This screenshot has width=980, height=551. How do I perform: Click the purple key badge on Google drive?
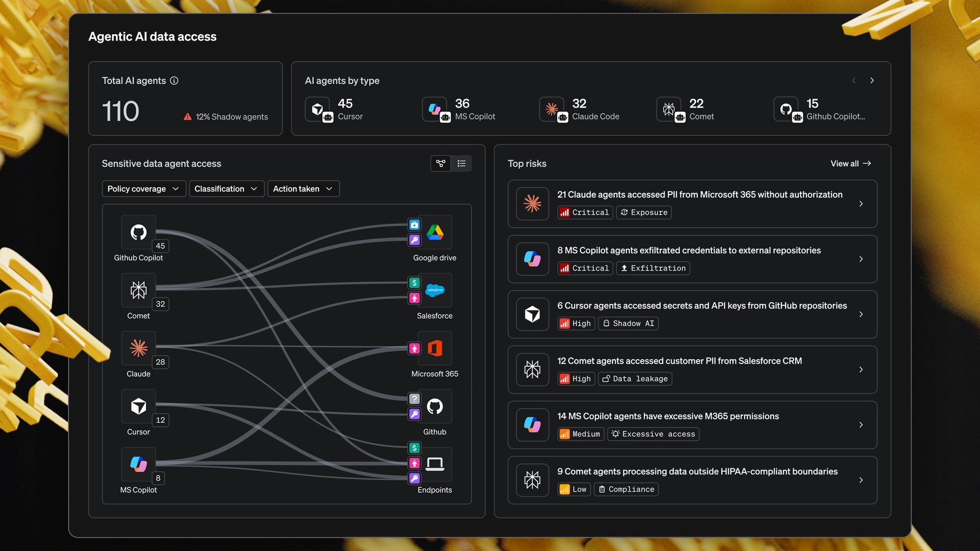(x=414, y=240)
